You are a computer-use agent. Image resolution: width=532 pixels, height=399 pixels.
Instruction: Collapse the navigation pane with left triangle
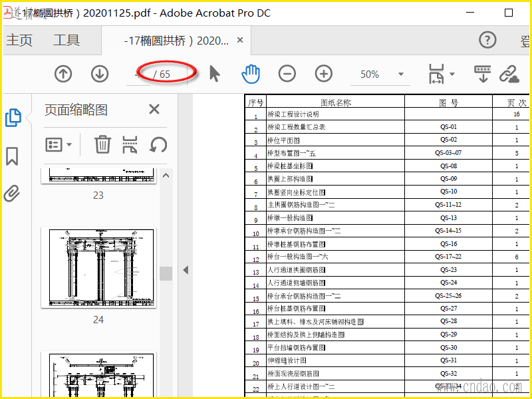(186, 270)
